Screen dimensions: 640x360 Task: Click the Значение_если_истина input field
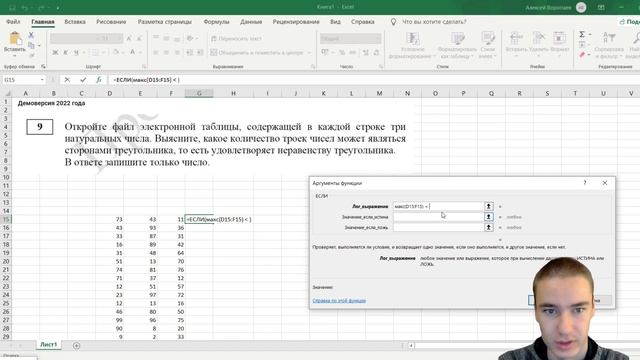438,217
